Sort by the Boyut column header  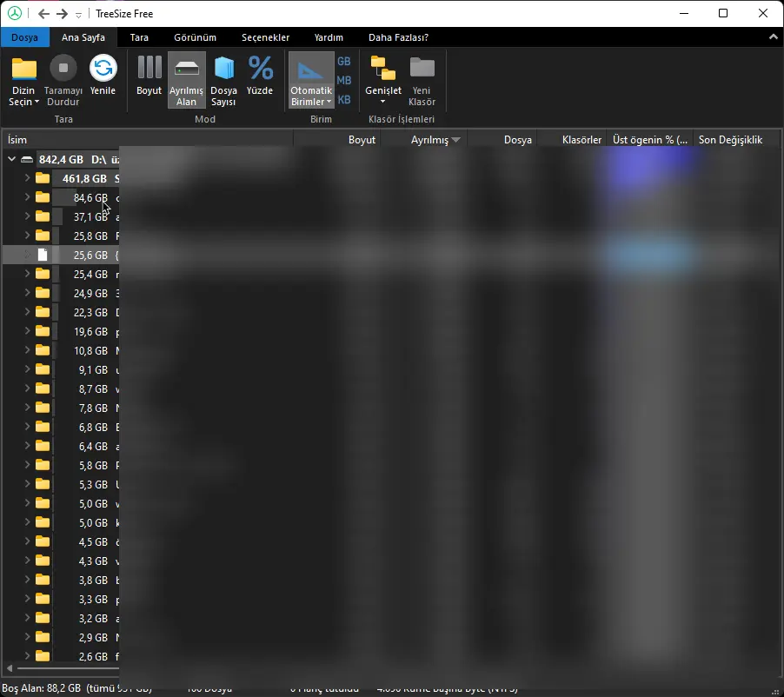pyautogui.click(x=337, y=140)
